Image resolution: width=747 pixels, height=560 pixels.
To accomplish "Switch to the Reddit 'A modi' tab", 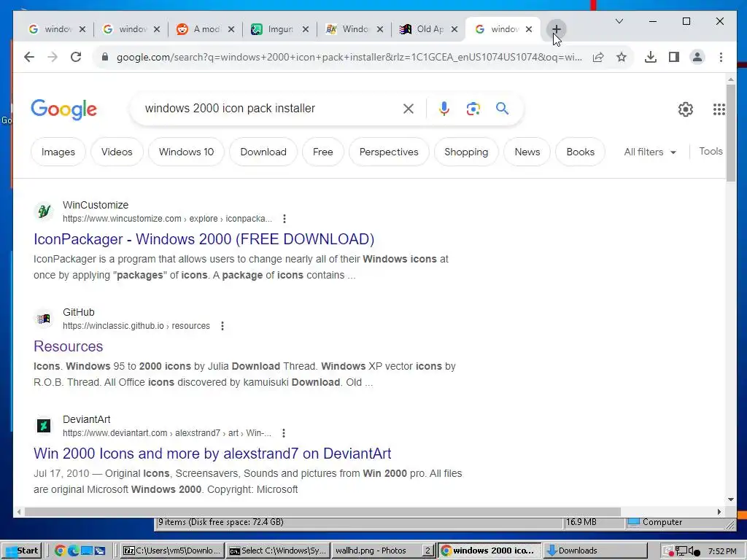I will coord(199,29).
